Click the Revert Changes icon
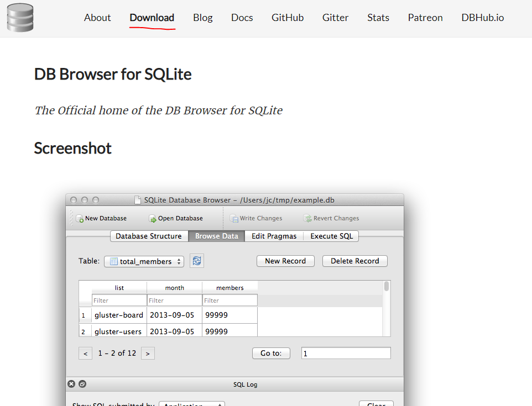Screen dimensions: 532x406 tap(307, 219)
